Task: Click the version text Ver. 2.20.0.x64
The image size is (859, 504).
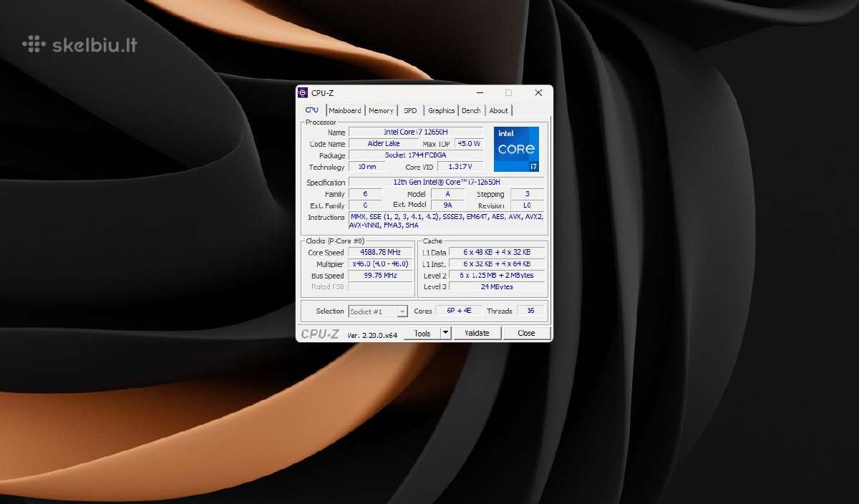Action: (372, 335)
